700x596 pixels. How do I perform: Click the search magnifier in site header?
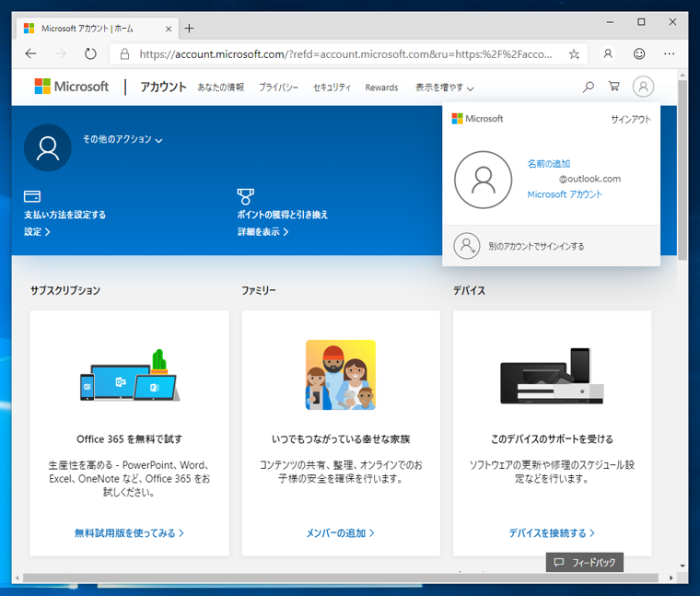coord(588,87)
